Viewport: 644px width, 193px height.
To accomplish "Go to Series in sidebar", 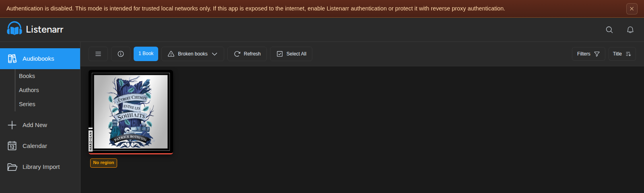I will tap(27, 104).
